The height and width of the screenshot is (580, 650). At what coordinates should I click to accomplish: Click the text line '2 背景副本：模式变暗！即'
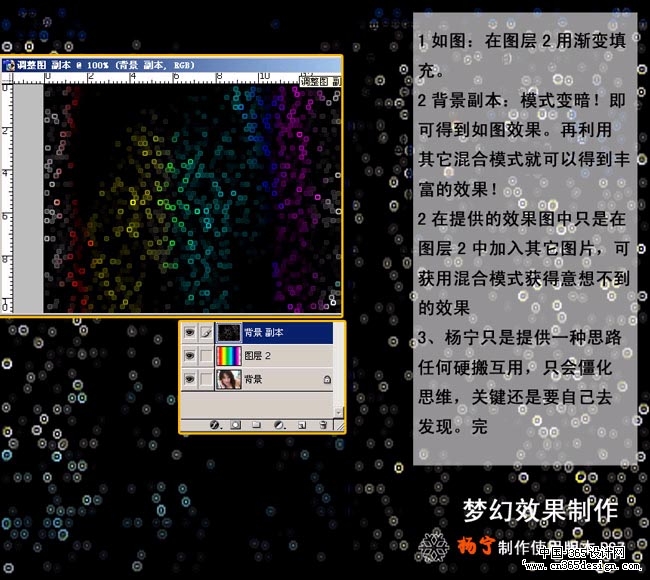521,100
